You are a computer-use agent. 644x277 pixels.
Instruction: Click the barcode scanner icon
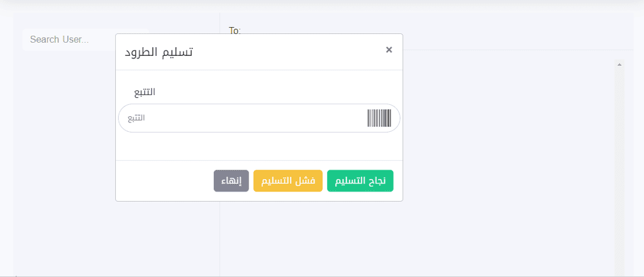coord(379,118)
